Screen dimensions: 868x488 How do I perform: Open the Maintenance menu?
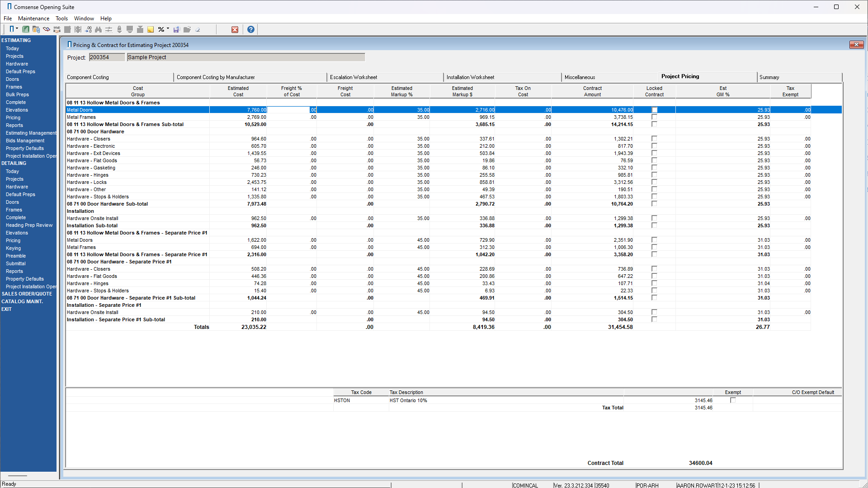click(33, 19)
